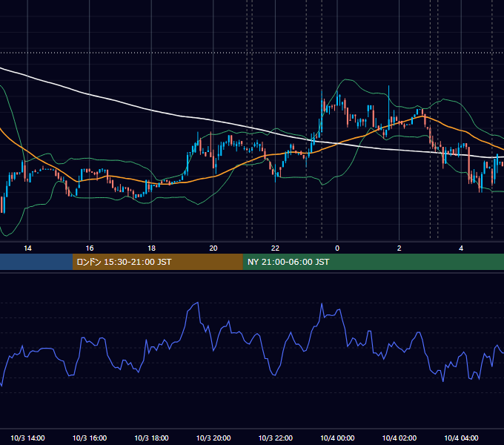
Task: Click the hour label 20 on upper axis
Action: [213, 248]
